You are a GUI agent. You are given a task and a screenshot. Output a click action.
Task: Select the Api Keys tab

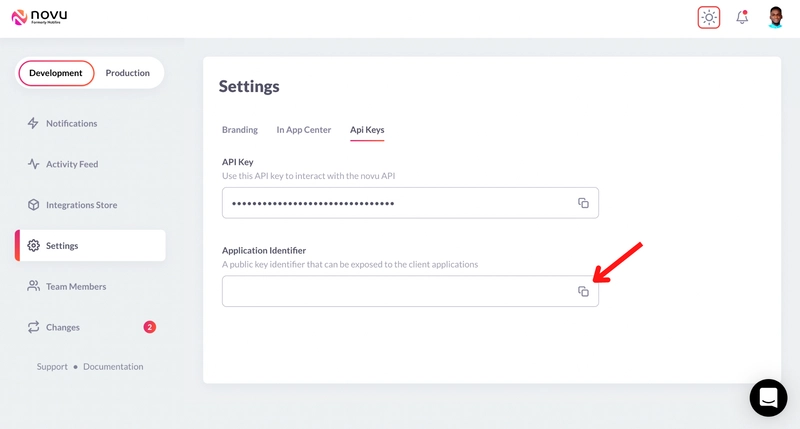coord(367,130)
